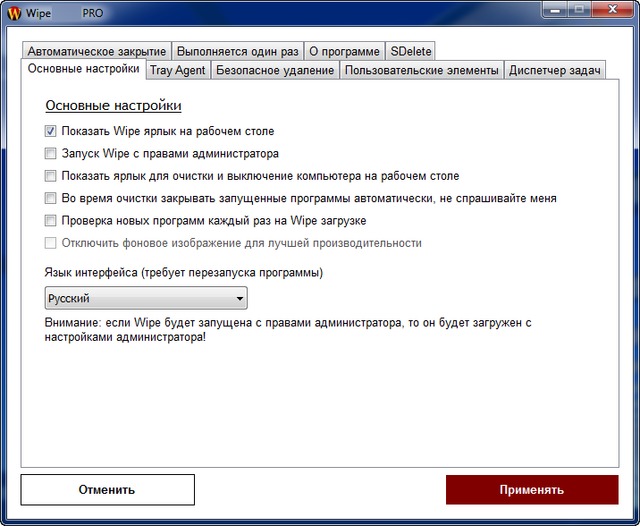Image resolution: width=640 pixels, height=526 pixels.
Task: Uncheck Показать Wipe ярлык на рабочем столе
Action: 51,131
